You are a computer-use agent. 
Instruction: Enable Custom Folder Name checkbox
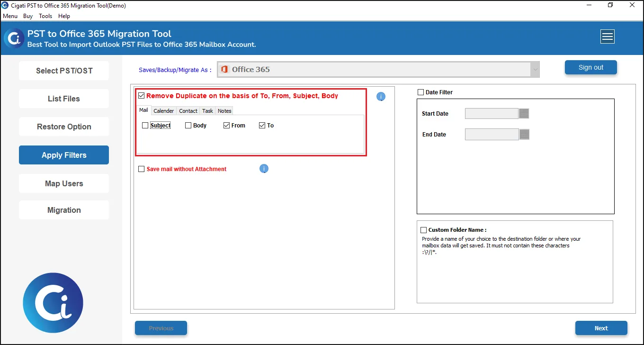(x=423, y=230)
